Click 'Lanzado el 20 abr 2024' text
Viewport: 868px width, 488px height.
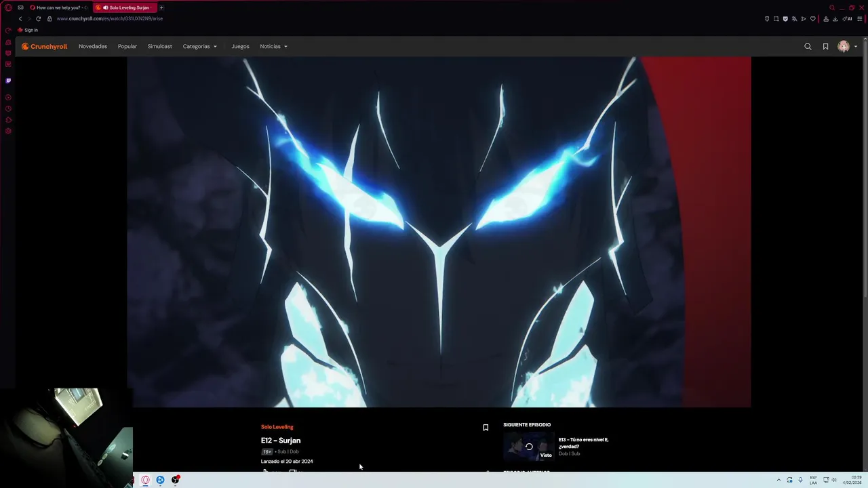click(287, 462)
